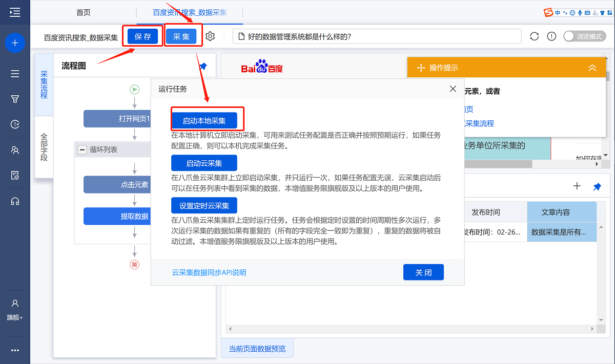Select the 点击元素 flow step
615x364 pixels.
[x=117, y=185]
